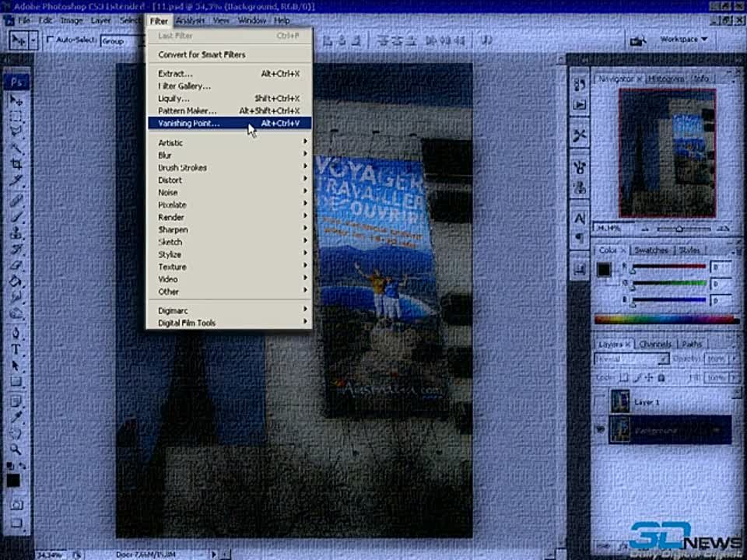Click the Move tool at the top of the toolbox
The height and width of the screenshot is (560, 747).
(x=16, y=100)
